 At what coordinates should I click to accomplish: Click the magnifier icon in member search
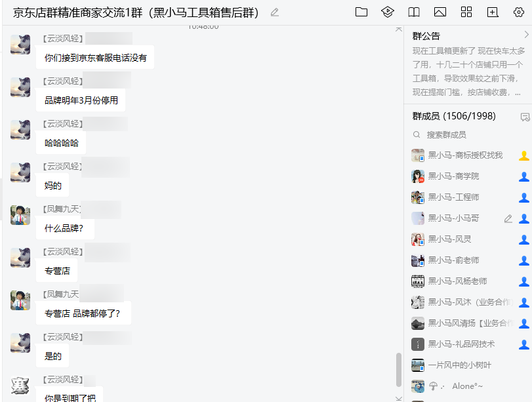tap(417, 134)
